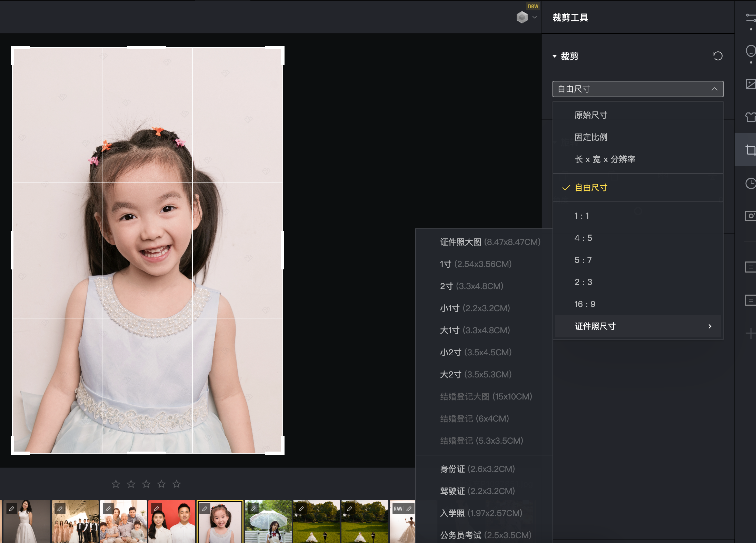Click the plus icon in right sidebar
The height and width of the screenshot is (543, 756).
pyautogui.click(x=751, y=333)
